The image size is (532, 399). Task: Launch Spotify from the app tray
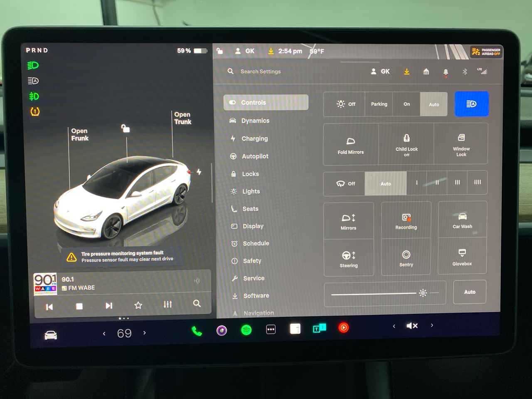pos(246,328)
